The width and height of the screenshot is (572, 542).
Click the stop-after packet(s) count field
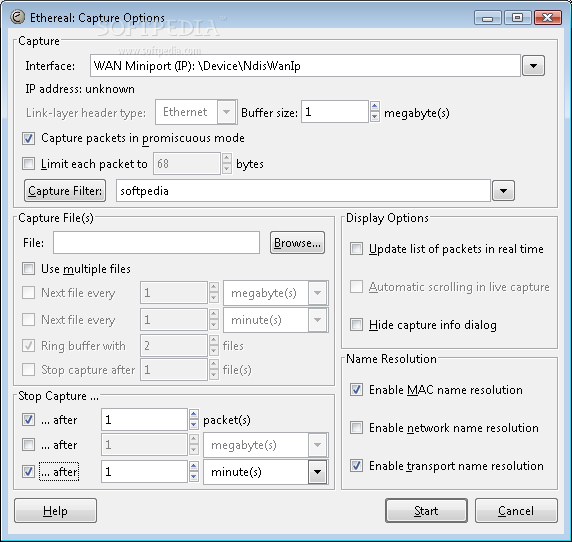[x=144, y=420]
